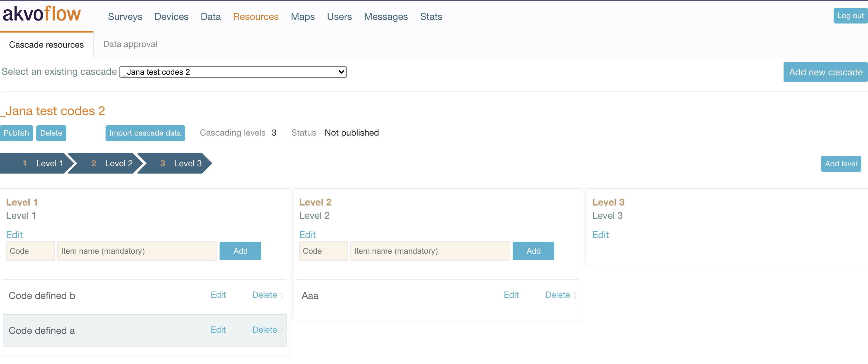
Task: Expand the chevron beside Code defined b's Delete
Action: click(282, 295)
